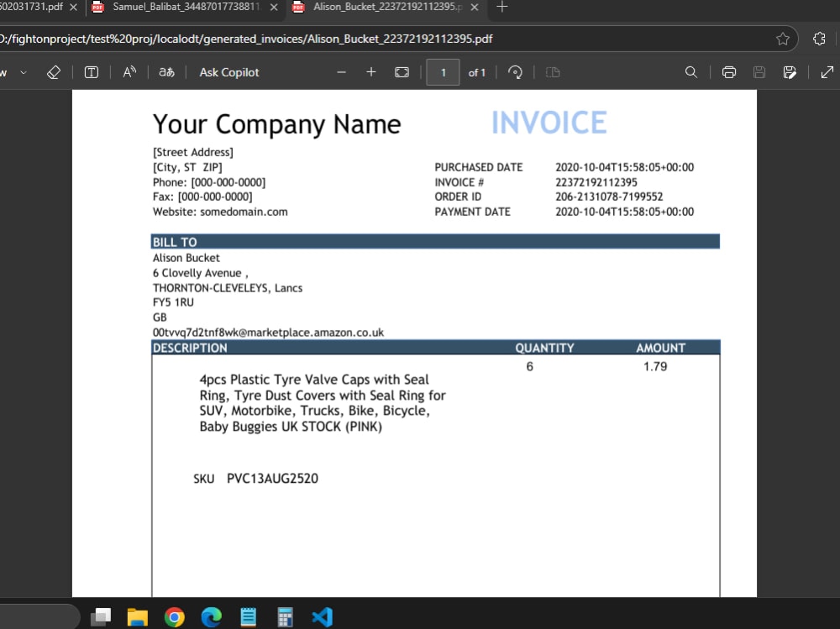Launch Google Chrome from taskbar
The width and height of the screenshot is (840, 629).
coord(174,617)
